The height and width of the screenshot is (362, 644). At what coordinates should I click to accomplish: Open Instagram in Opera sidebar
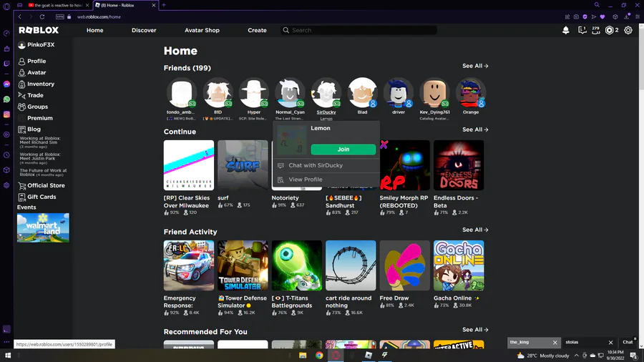(6, 114)
